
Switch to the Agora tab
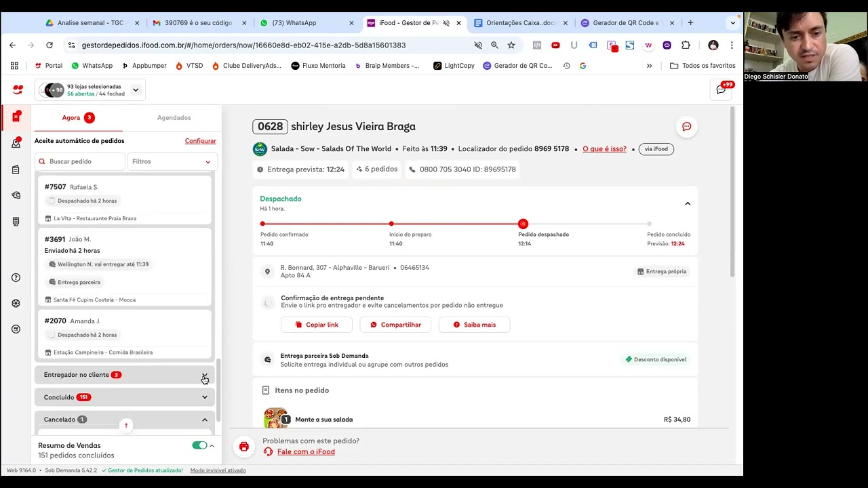tap(79, 118)
